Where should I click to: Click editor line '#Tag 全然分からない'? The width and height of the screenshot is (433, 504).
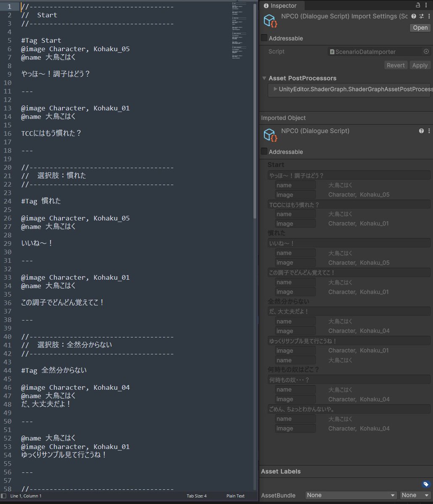click(x=54, y=370)
